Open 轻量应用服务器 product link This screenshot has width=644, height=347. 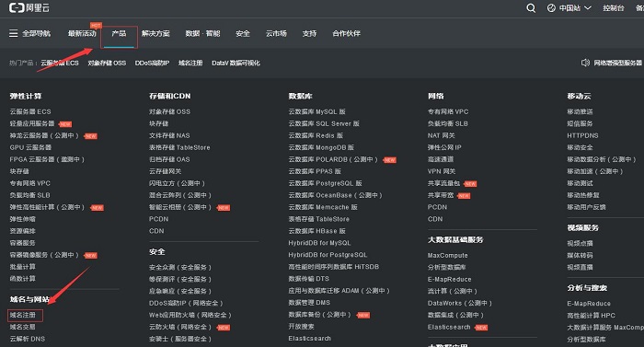pos(32,123)
